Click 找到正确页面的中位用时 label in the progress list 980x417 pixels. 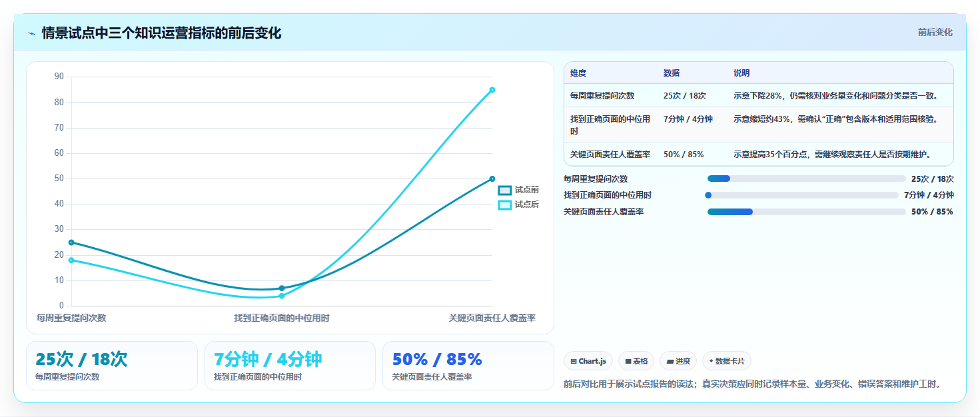pyautogui.click(x=608, y=195)
